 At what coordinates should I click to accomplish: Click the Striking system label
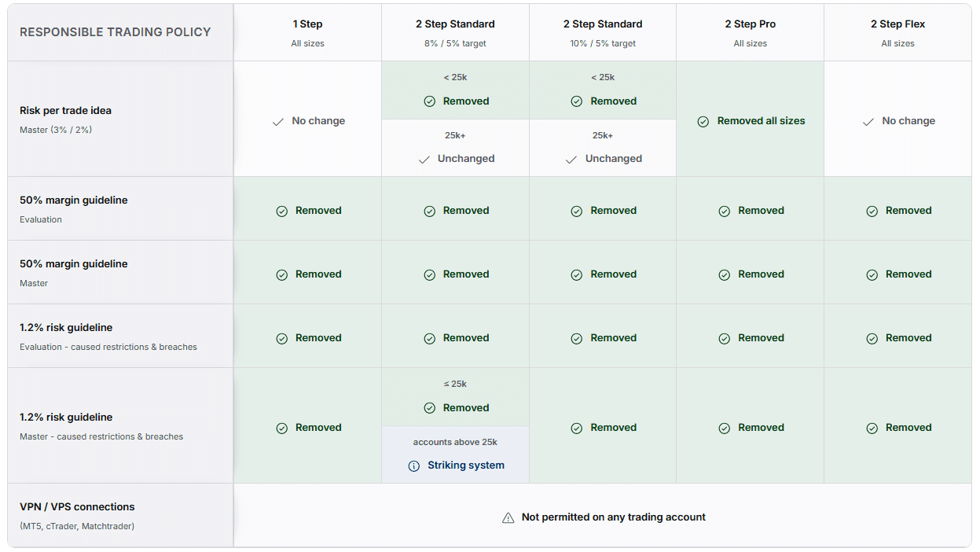click(x=466, y=466)
